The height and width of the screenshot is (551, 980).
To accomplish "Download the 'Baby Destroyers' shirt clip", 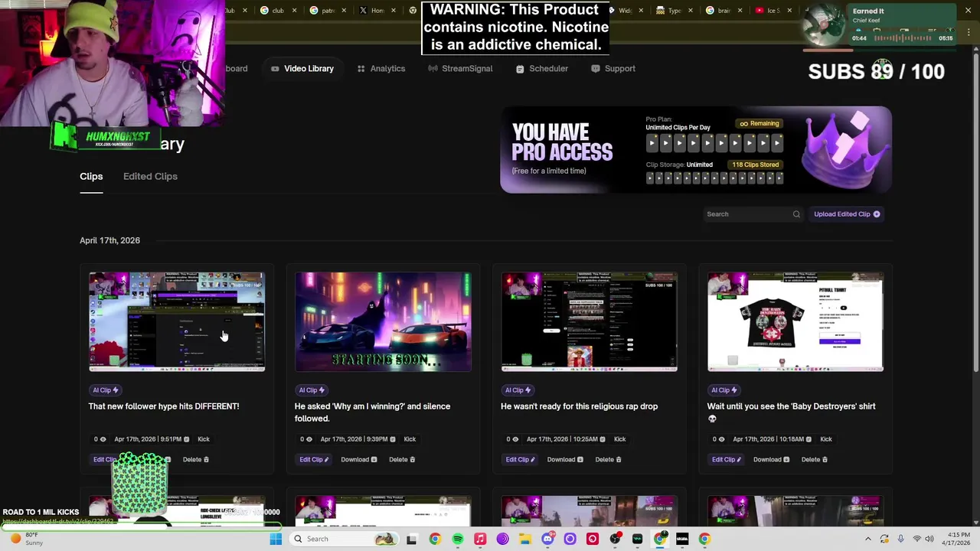I will tap(770, 460).
